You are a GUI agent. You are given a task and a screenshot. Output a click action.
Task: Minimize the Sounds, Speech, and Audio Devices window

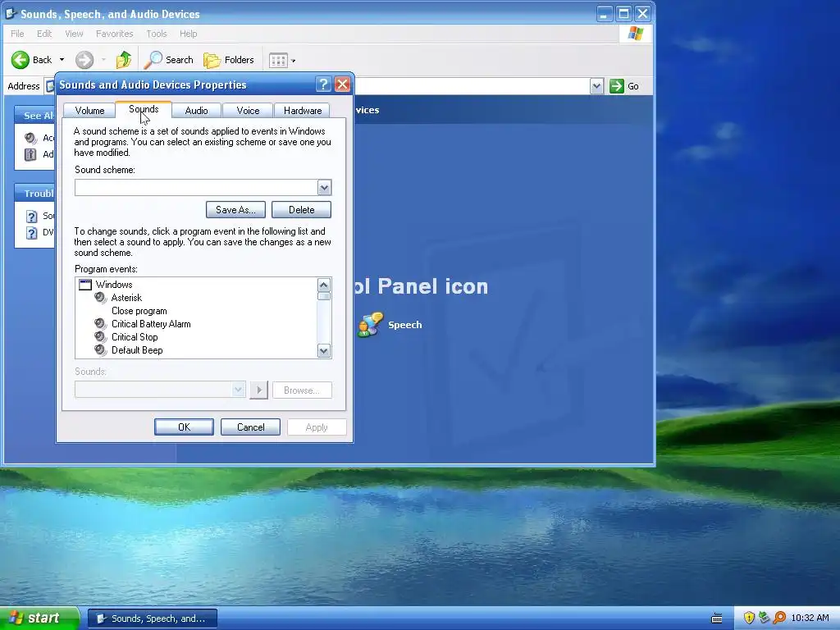(605, 13)
